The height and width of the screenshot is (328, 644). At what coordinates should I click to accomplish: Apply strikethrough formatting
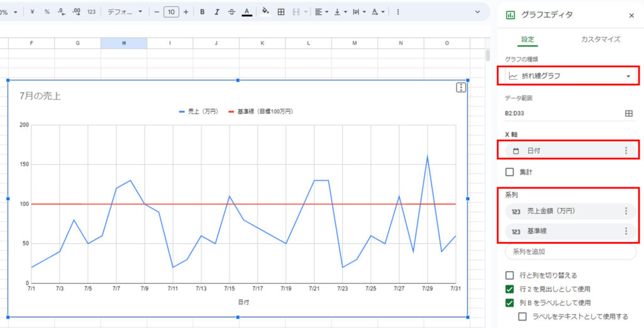coord(231,12)
